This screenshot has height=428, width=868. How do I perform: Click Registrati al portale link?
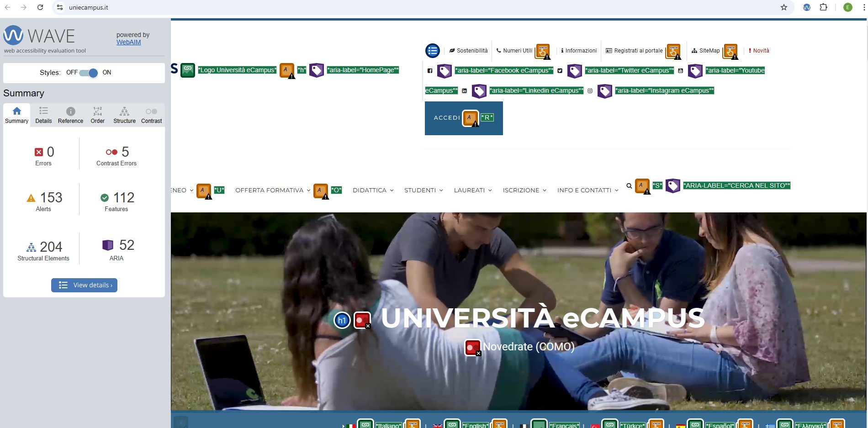click(634, 51)
